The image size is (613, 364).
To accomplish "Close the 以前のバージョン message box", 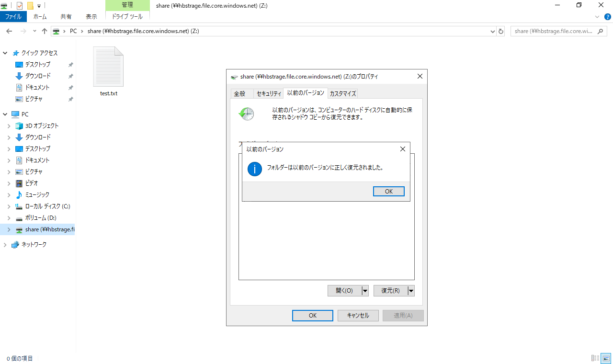I will point(402,149).
